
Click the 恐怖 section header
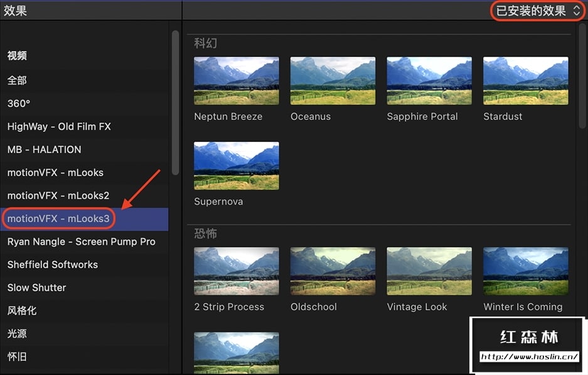tap(205, 234)
